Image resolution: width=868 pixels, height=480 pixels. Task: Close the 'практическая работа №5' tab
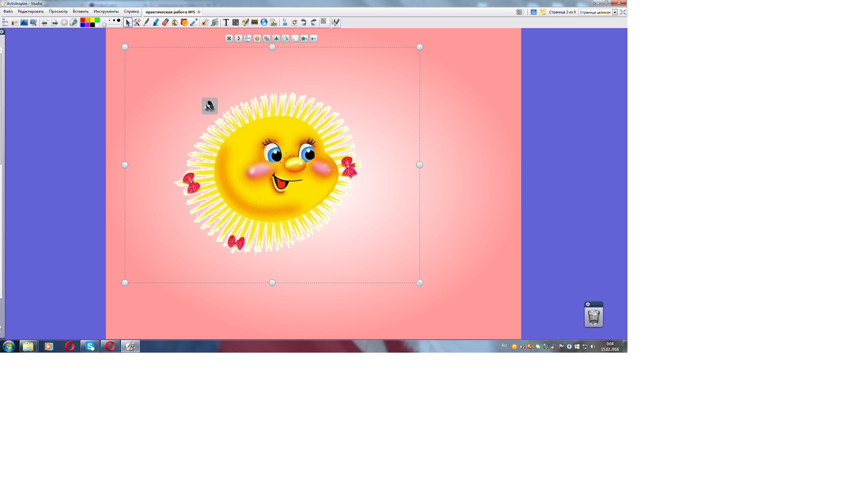(x=199, y=12)
